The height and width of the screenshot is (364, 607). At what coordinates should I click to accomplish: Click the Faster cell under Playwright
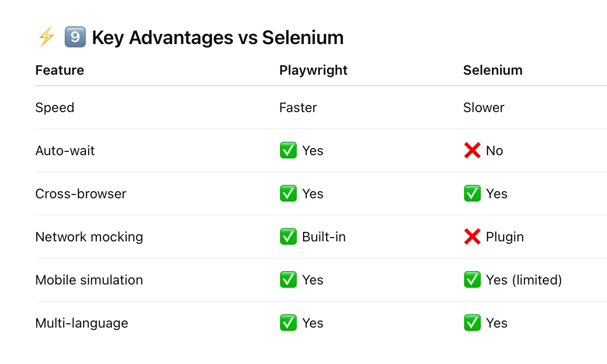298,107
